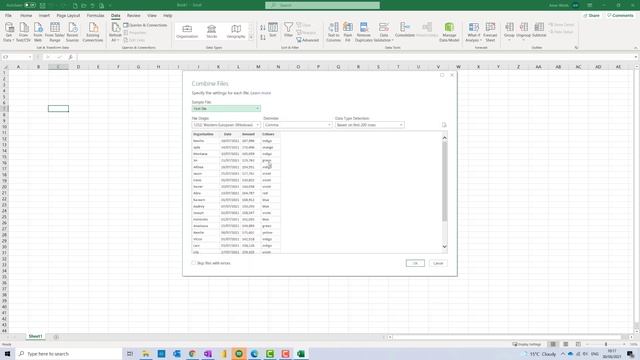The height and width of the screenshot is (360, 640).
Task: Open Manage Data Model
Action: point(449,32)
